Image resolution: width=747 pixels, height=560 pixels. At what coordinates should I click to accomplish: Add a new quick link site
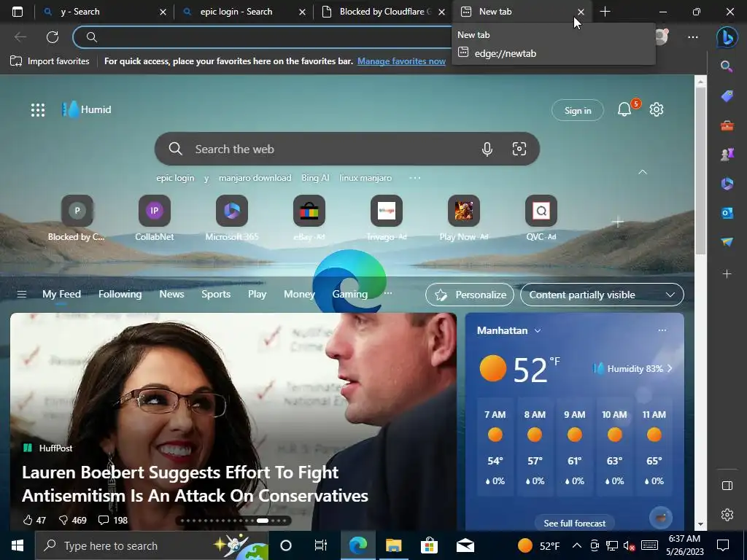[x=618, y=222]
